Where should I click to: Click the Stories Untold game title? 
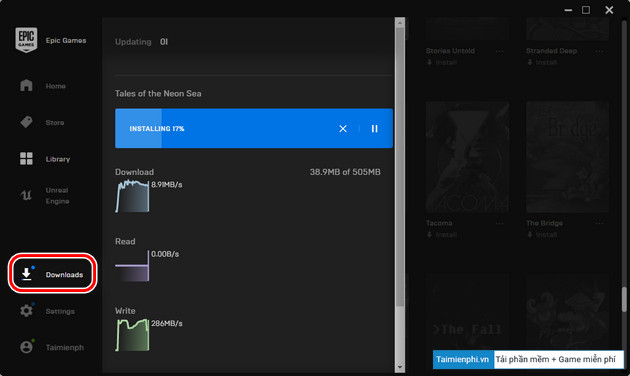click(x=450, y=51)
